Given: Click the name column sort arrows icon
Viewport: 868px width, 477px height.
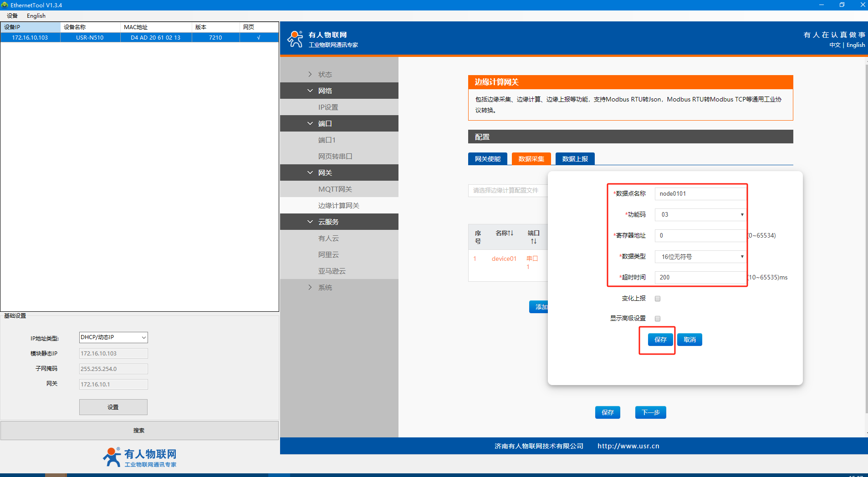Looking at the screenshot, I should 511,233.
